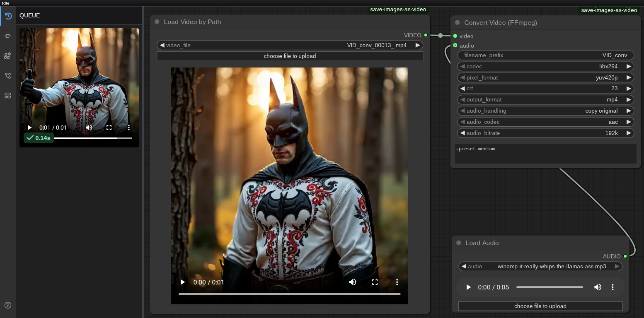Open the model library sidebar icon

(8, 56)
